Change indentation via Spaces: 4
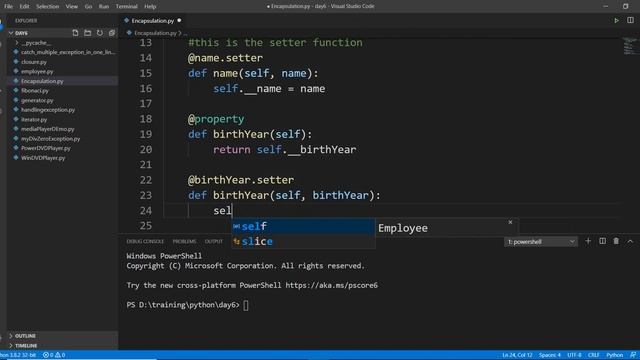 click(549, 355)
